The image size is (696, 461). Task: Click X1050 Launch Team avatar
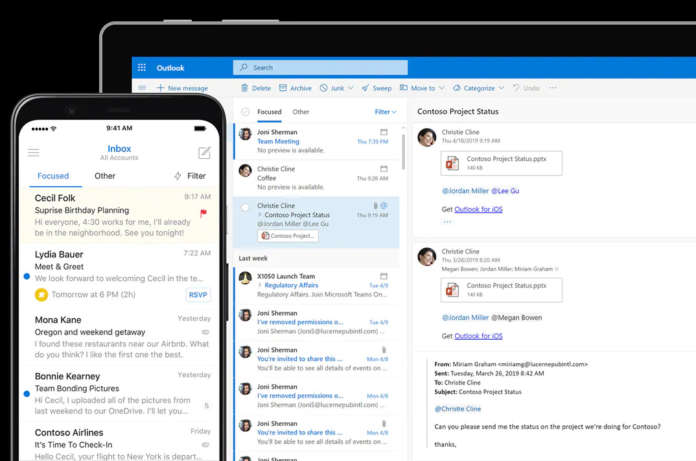coord(245,278)
